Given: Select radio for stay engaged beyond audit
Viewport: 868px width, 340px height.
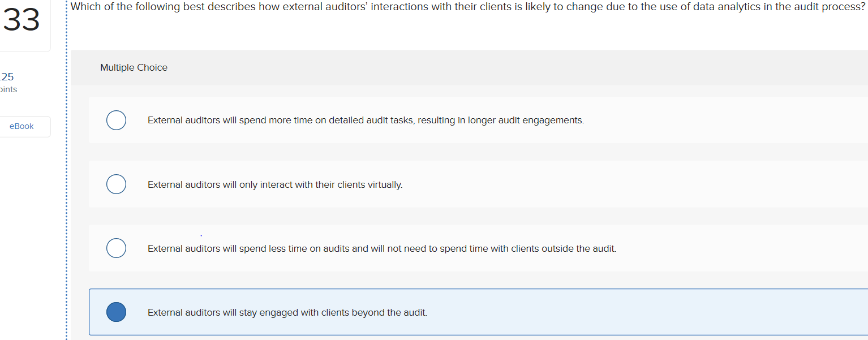Looking at the screenshot, I should pos(116,312).
